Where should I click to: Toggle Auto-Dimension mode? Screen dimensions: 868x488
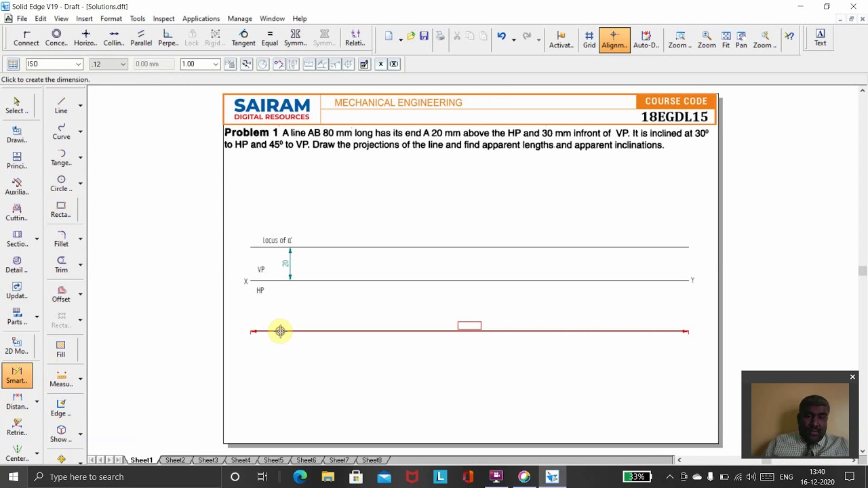[646, 39]
